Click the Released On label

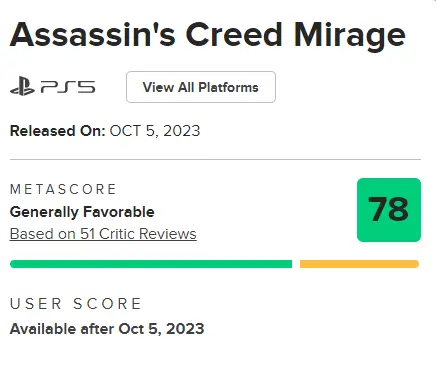pos(58,131)
